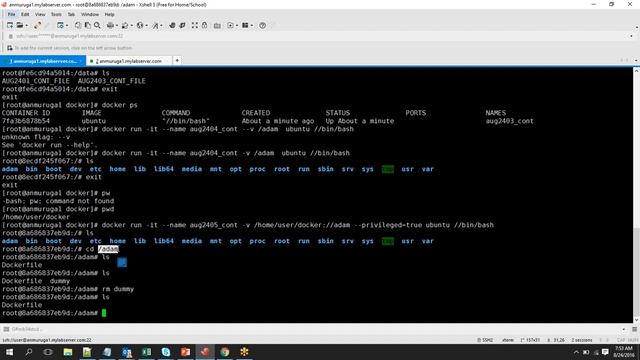Open the Tools menu
The width and height of the screenshot is (640, 360).
tap(56, 14)
